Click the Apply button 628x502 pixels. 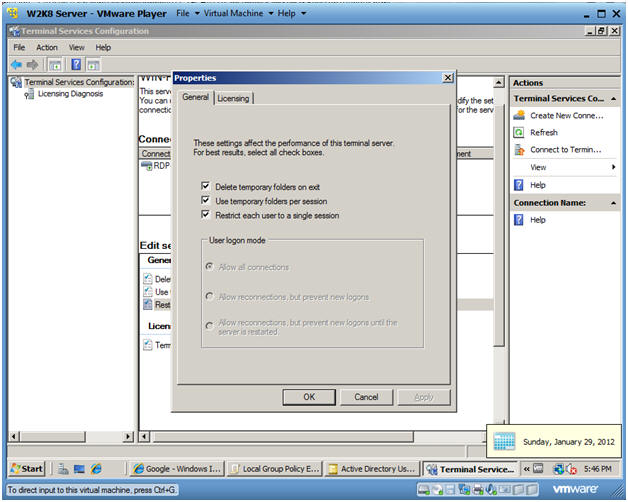point(424,397)
